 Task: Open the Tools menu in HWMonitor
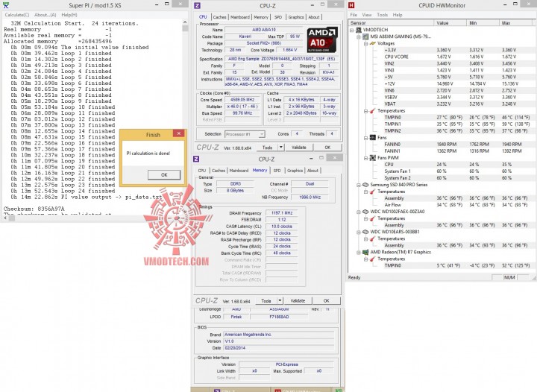coord(382,15)
